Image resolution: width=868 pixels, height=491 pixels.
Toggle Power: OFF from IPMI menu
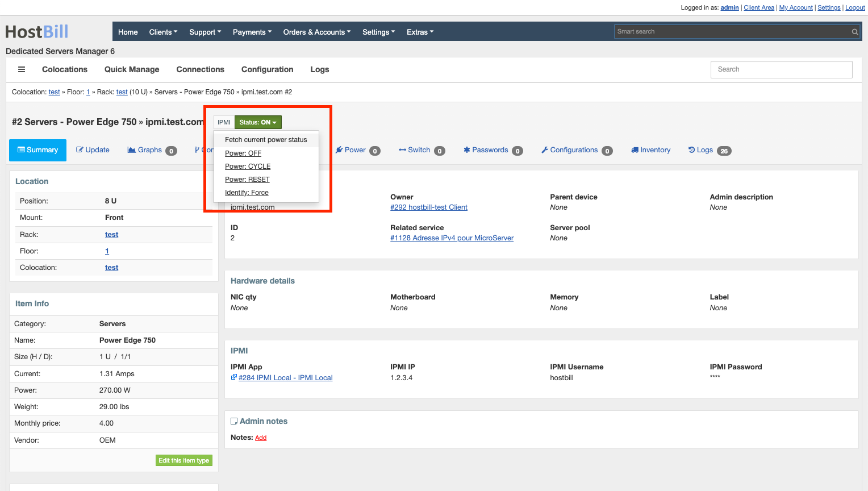click(243, 153)
